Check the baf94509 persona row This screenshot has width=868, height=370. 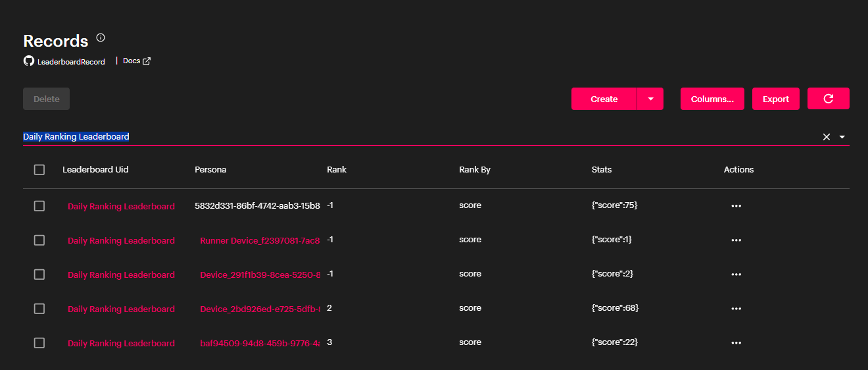[x=39, y=343]
